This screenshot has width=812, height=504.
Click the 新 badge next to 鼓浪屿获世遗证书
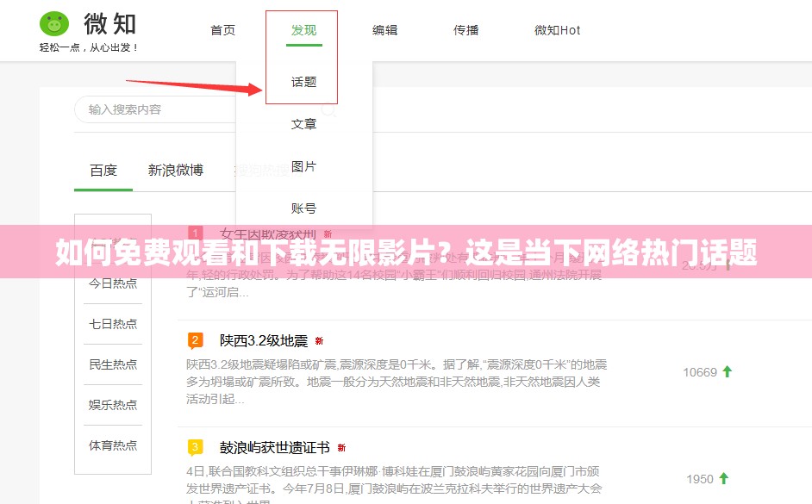pos(341,447)
